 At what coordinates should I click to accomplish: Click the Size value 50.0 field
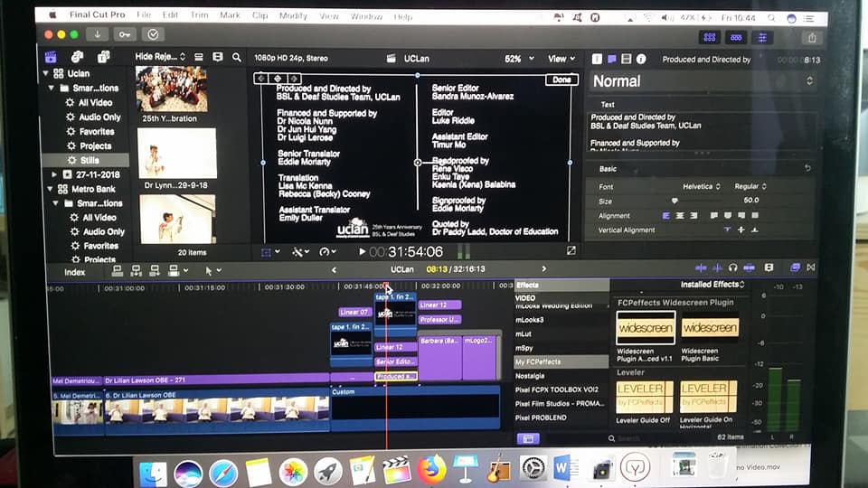pyautogui.click(x=751, y=201)
